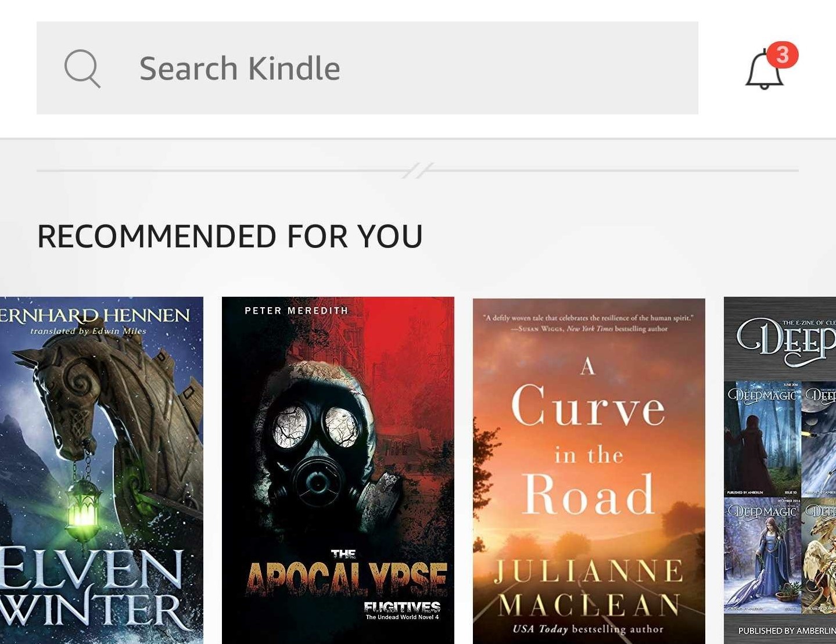Click Julianne MacLean's name on the cover
This screenshot has height=644, width=836.
589,588
